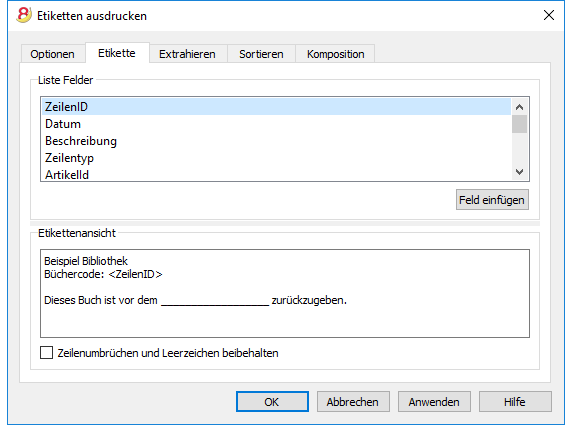
Task: Select Datum in the field list
Action: [276, 124]
